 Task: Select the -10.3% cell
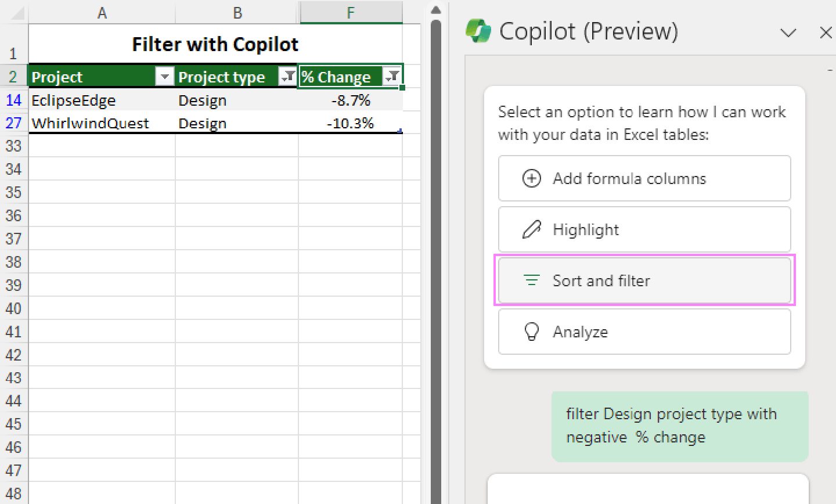tap(351, 123)
